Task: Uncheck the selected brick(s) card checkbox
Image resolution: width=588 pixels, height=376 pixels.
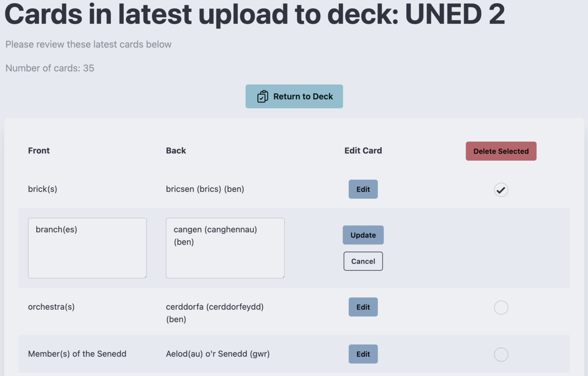Action: 501,190
